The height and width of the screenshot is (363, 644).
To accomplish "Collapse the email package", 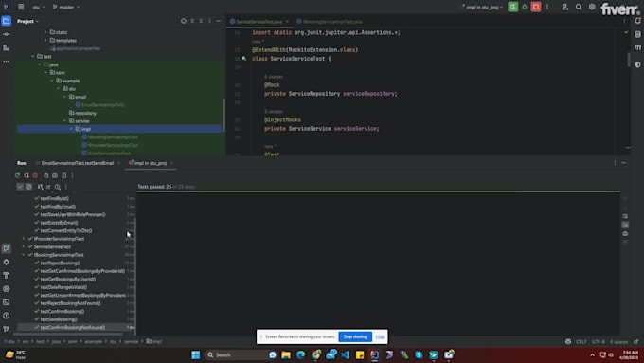I will pyautogui.click(x=65, y=97).
